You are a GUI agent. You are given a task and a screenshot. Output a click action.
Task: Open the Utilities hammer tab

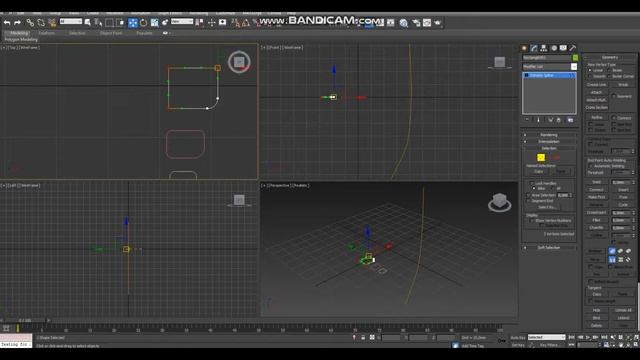coord(573,48)
